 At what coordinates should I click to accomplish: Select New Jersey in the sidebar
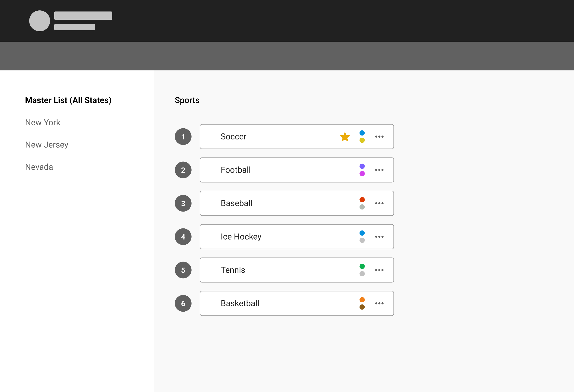pyautogui.click(x=47, y=145)
